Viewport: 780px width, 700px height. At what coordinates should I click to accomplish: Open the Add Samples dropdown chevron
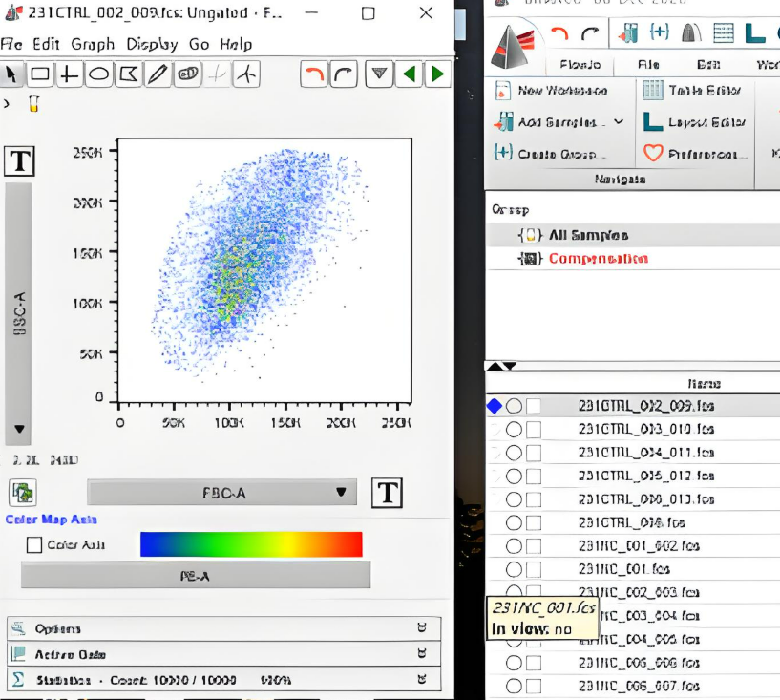(x=619, y=122)
